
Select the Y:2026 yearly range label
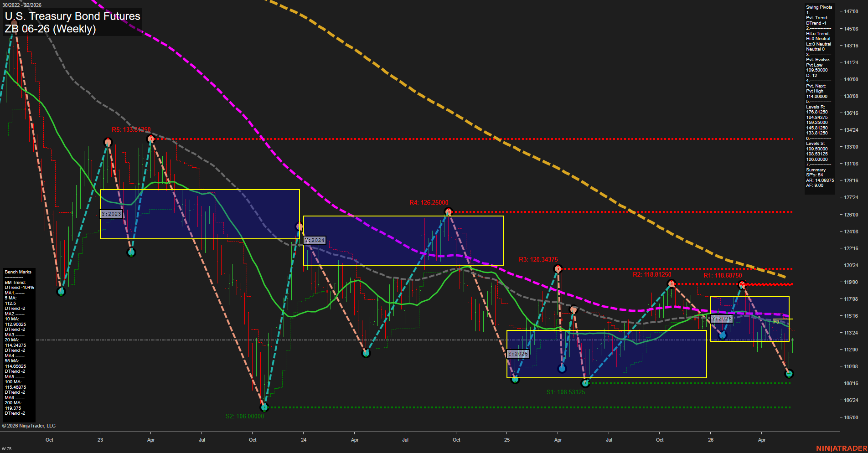coord(722,319)
